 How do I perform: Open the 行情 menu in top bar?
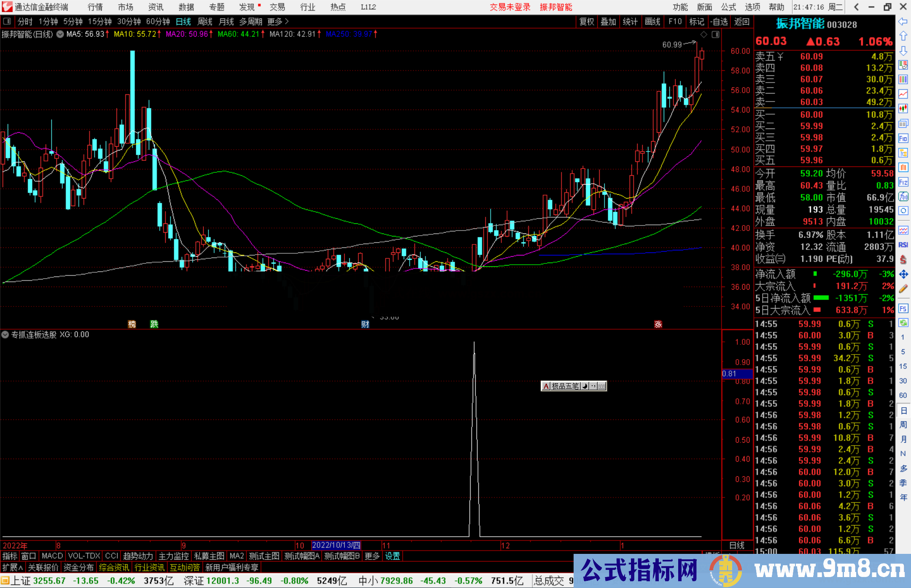pos(95,7)
